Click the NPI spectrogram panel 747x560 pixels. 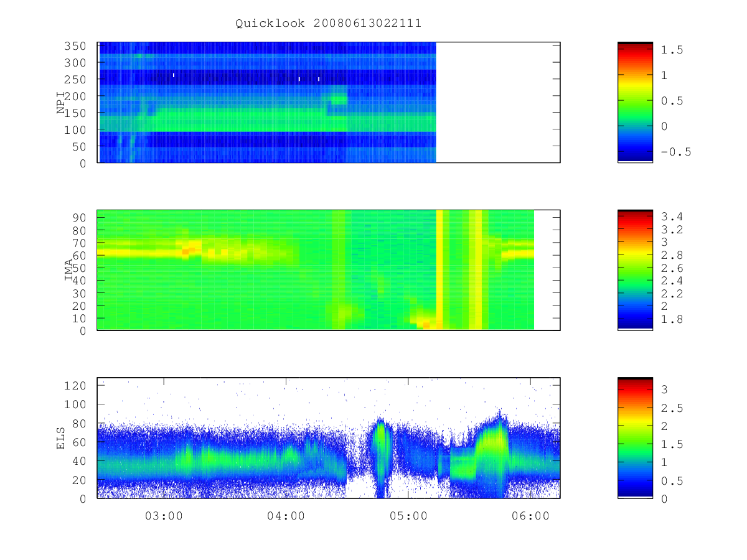[x=329, y=103]
